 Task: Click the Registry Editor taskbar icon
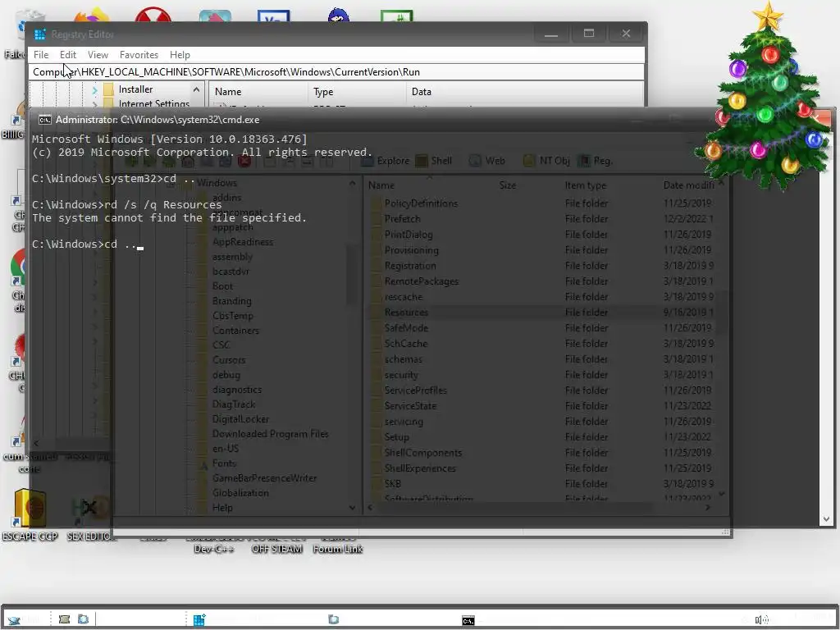pyautogui.click(x=199, y=620)
